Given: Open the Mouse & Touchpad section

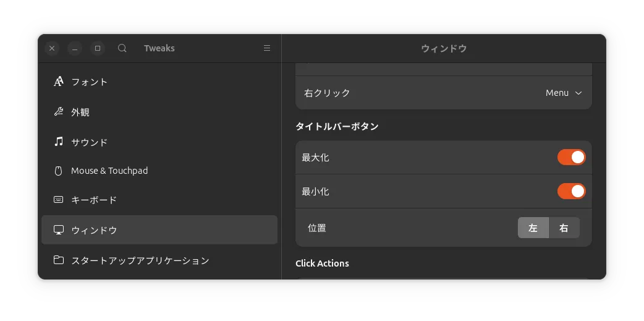Looking at the screenshot, I should pos(159,171).
